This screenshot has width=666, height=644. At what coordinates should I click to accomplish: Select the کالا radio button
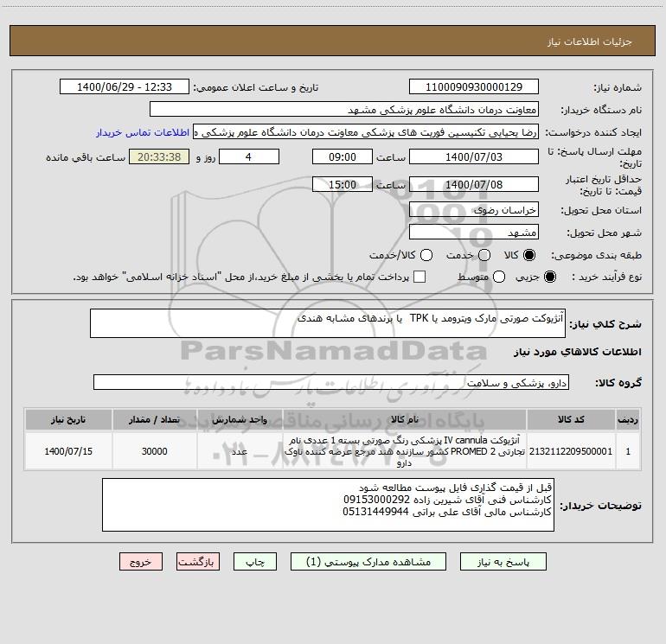[529, 255]
